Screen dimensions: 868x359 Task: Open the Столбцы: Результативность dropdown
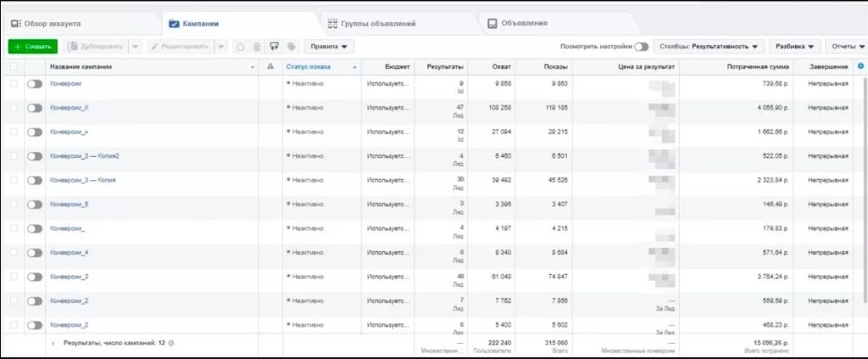[x=709, y=47]
